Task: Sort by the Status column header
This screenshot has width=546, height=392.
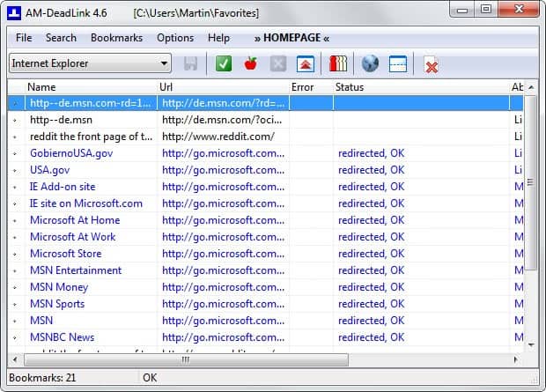Action: coord(421,87)
